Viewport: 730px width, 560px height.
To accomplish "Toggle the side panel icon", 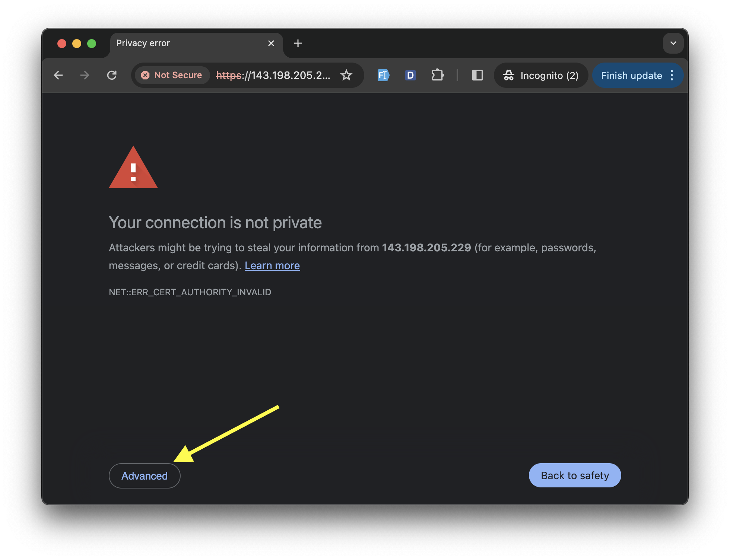I will click(477, 76).
